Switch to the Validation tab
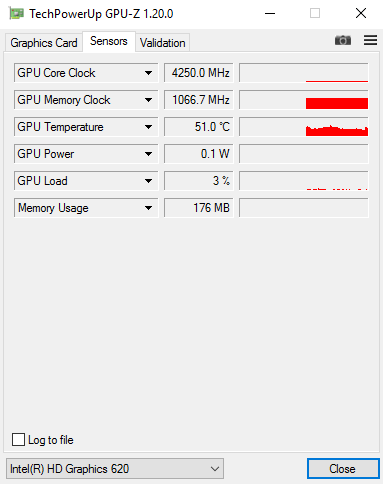 point(162,43)
